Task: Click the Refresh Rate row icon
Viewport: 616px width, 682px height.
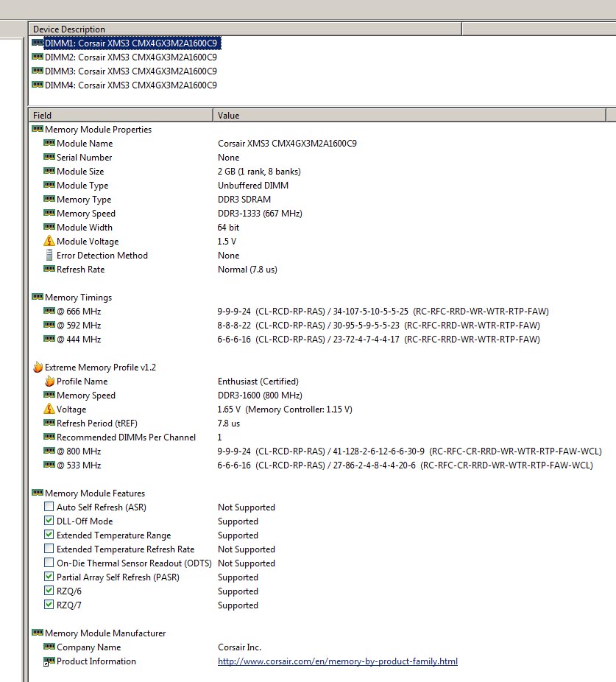Action: pos(49,269)
